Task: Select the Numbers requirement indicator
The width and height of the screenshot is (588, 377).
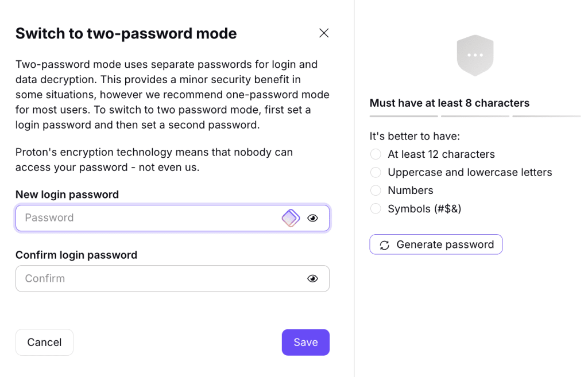Action: coord(376,191)
